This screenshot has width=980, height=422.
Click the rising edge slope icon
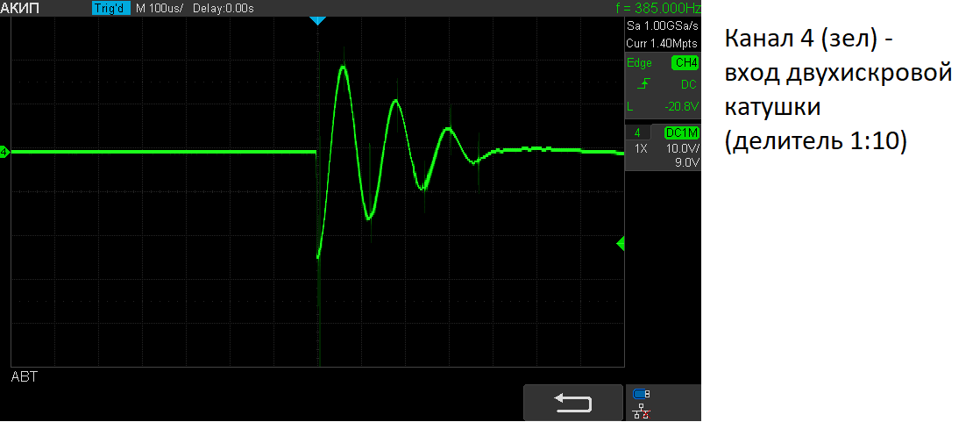(x=645, y=84)
